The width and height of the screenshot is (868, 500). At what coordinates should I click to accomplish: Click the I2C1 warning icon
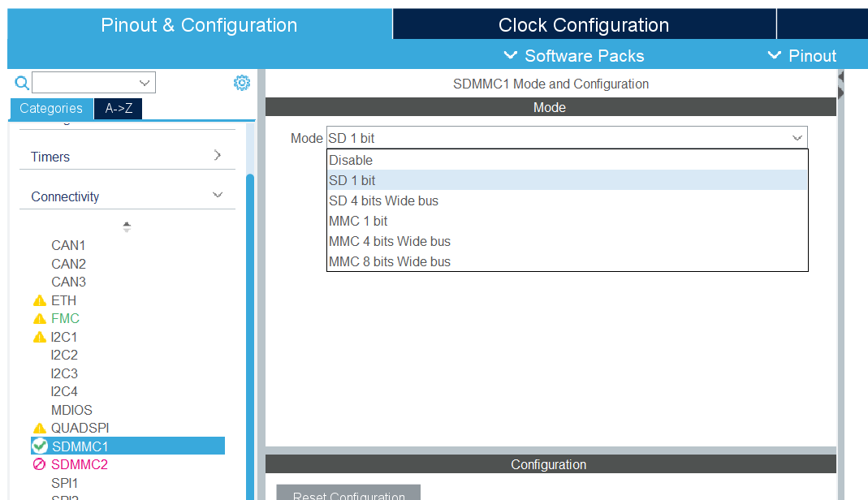point(40,338)
